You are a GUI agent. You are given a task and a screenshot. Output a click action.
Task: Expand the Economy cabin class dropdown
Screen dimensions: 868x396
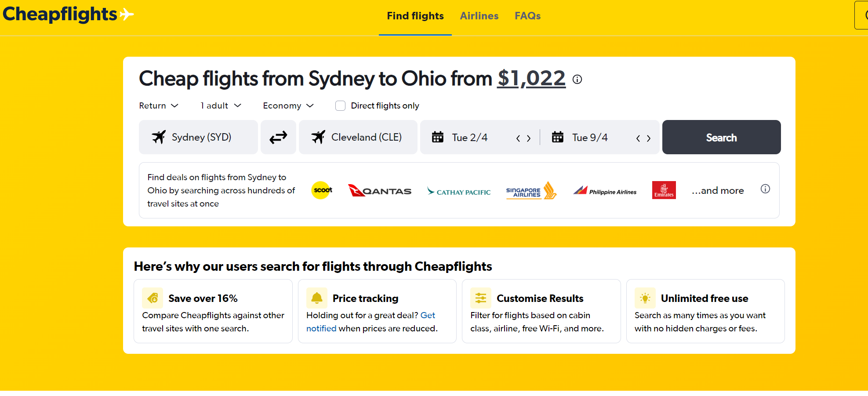point(288,106)
